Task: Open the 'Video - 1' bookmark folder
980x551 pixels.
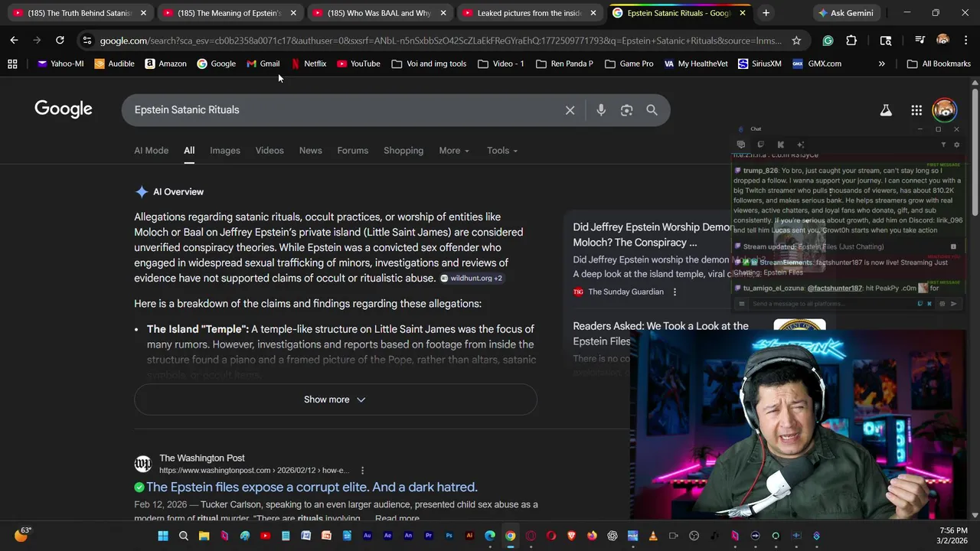Action: click(x=501, y=64)
